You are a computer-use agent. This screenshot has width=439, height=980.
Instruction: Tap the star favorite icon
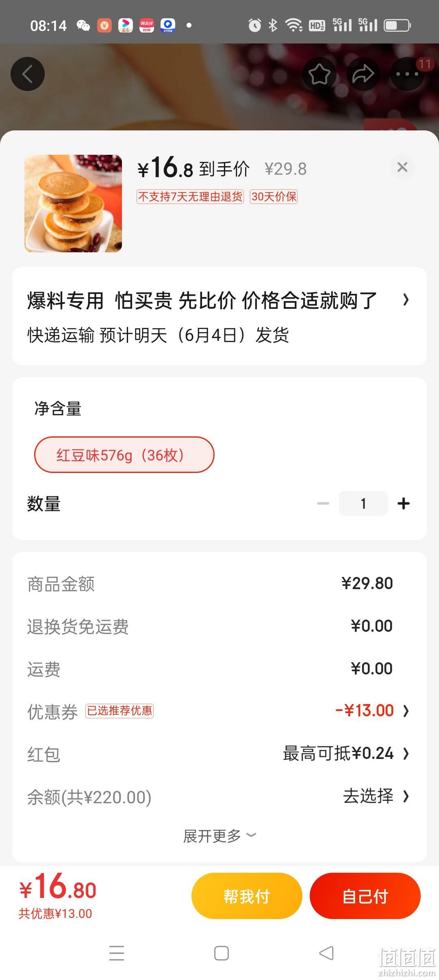coord(319,74)
